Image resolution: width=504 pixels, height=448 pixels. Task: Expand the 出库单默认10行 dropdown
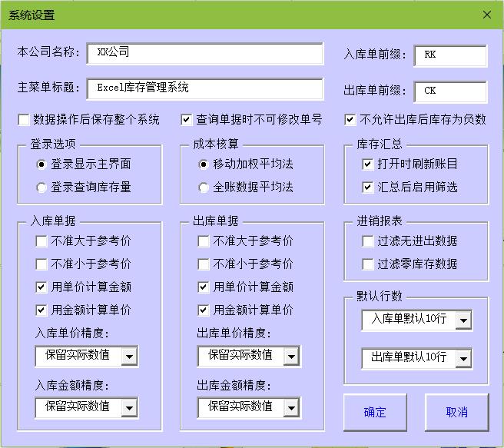(x=463, y=358)
